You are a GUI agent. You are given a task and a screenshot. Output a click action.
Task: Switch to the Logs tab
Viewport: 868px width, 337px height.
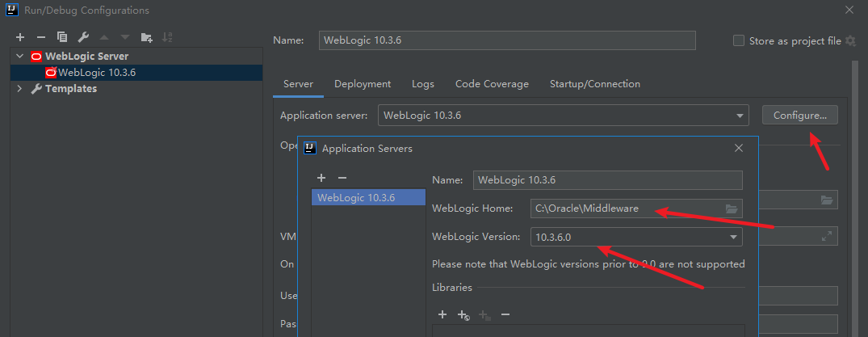tap(423, 84)
